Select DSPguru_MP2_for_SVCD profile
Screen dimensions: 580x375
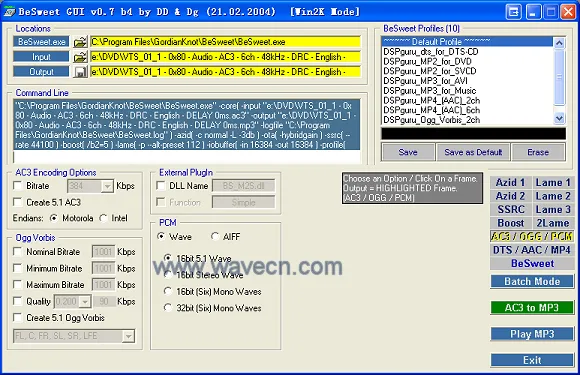(x=468, y=71)
